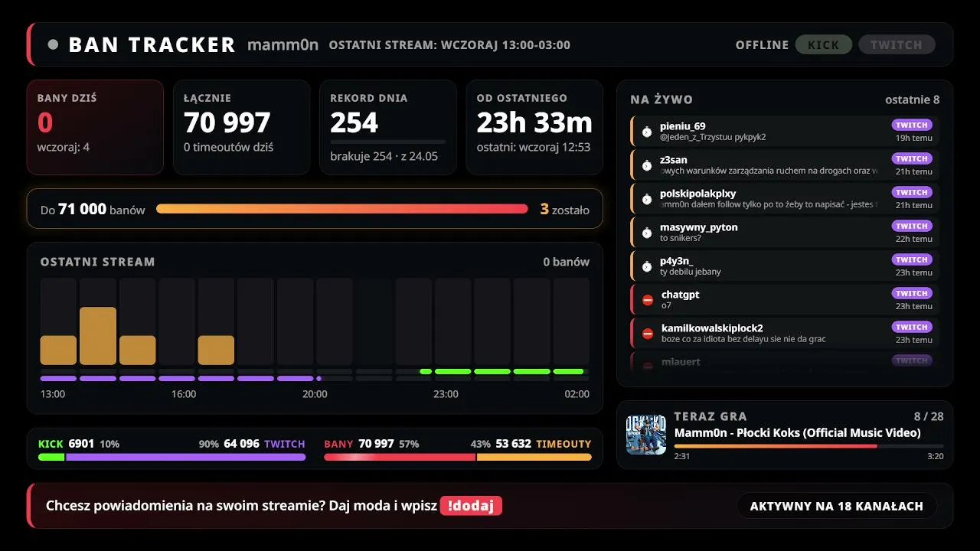
Task: Click the Rekord dnia progress bar
Action: 387,142
